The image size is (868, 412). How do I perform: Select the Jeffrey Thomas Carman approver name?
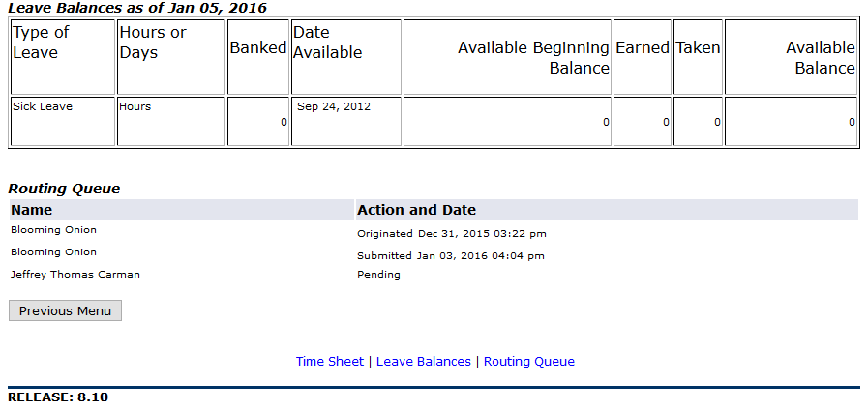75,275
